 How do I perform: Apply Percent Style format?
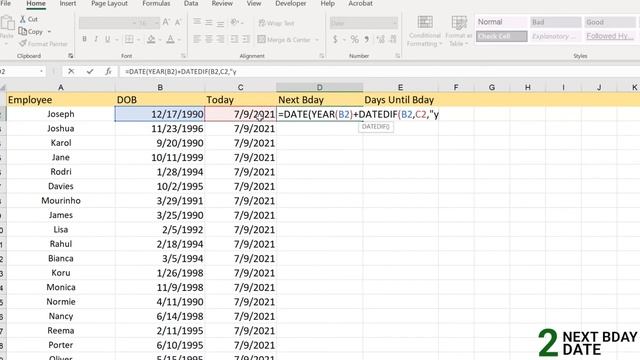(x=354, y=39)
